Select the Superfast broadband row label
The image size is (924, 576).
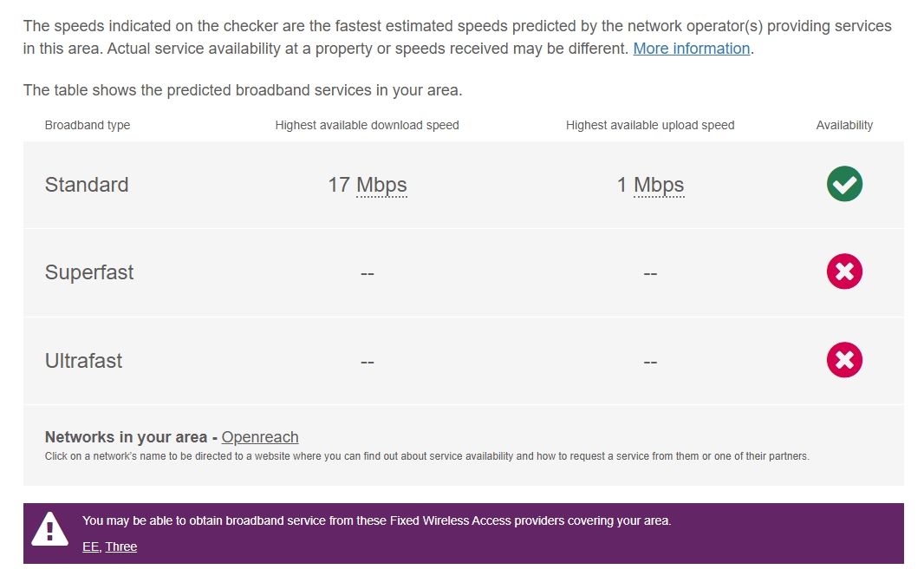(89, 272)
